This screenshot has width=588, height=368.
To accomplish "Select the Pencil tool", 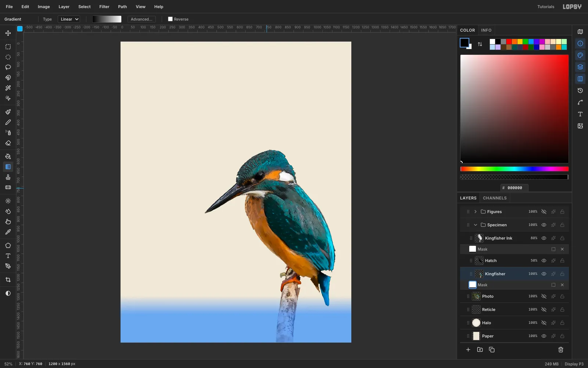I will click(8, 122).
